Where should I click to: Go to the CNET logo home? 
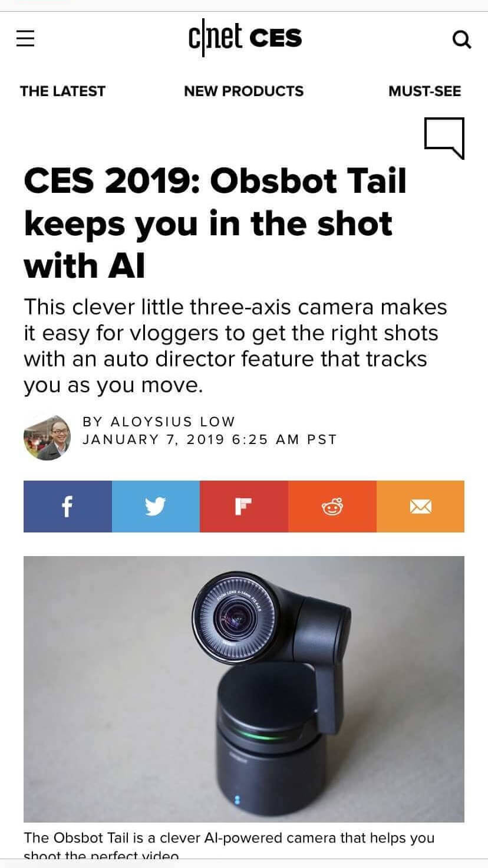(x=215, y=38)
